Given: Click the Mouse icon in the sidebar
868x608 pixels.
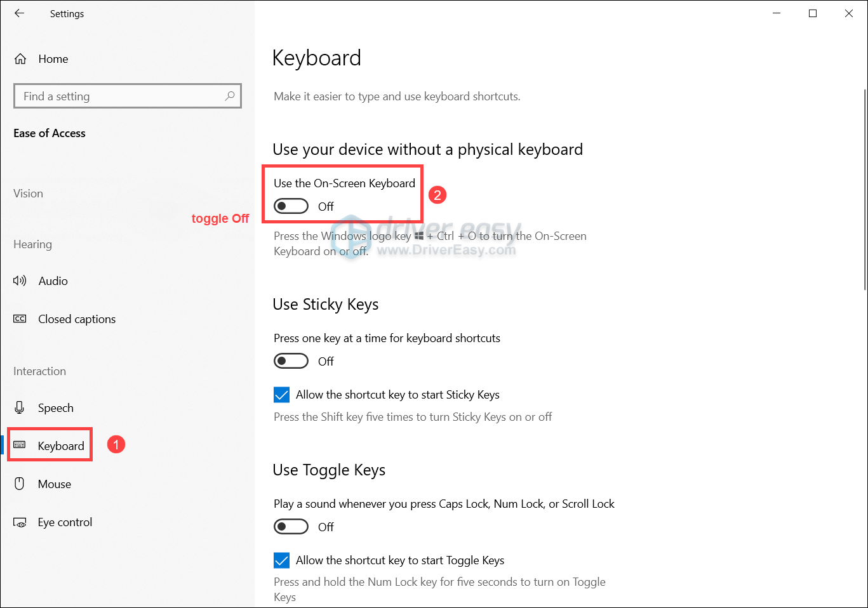Looking at the screenshot, I should [x=20, y=483].
